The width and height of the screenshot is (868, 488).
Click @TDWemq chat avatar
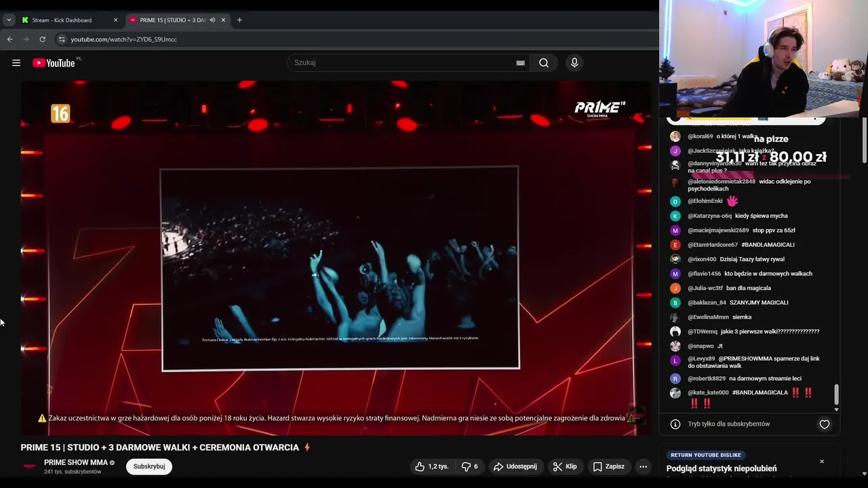coord(675,332)
